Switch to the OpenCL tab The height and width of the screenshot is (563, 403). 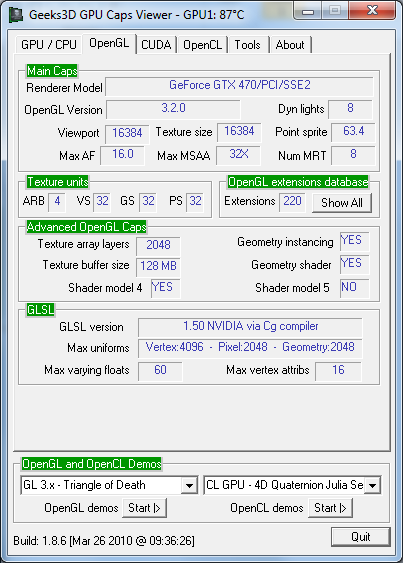pos(202,45)
